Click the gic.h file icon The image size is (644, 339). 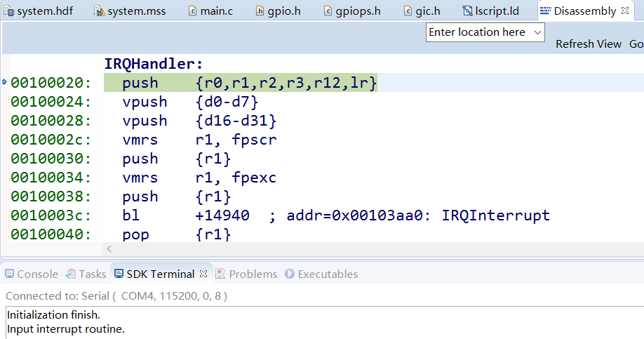(408, 11)
